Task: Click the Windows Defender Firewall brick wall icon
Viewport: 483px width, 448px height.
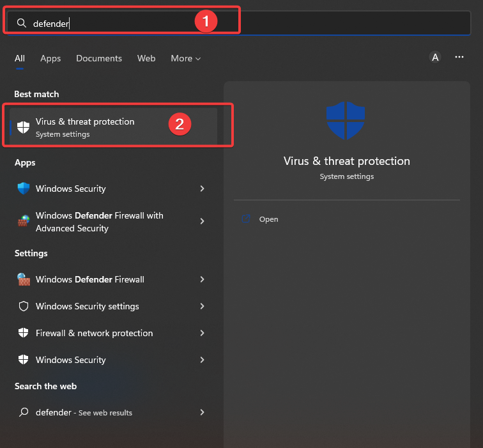Action: (x=24, y=279)
